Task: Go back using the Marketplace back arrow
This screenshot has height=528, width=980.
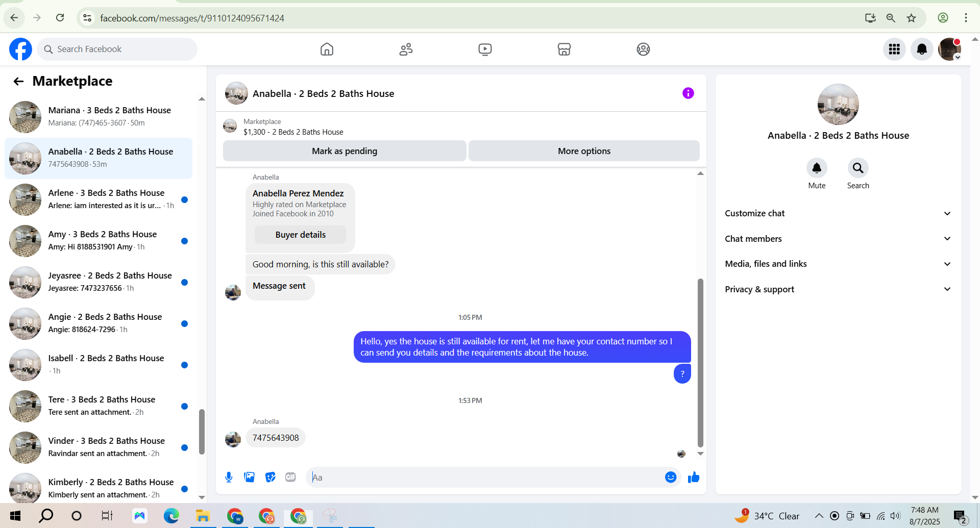Action: pyautogui.click(x=18, y=81)
